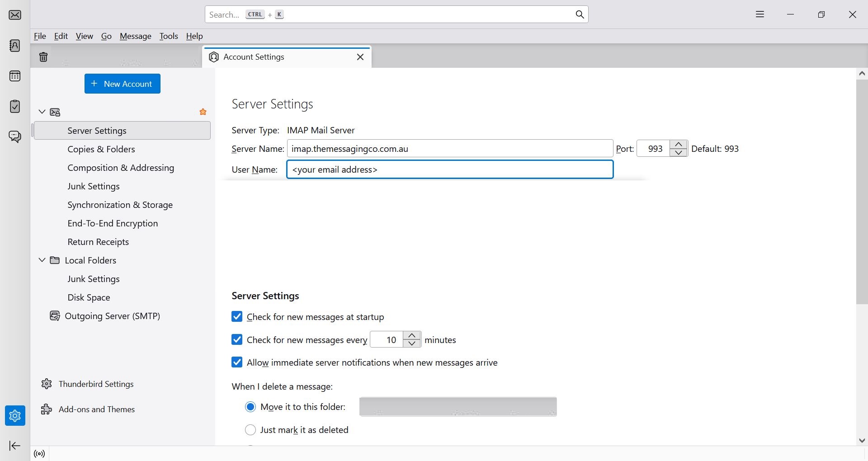
Task: Select Junk Settings under Local Folders
Action: coord(123,279)
